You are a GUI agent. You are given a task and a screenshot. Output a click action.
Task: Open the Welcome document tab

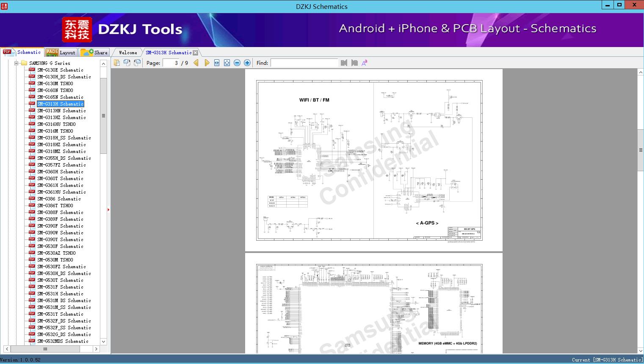128,53
